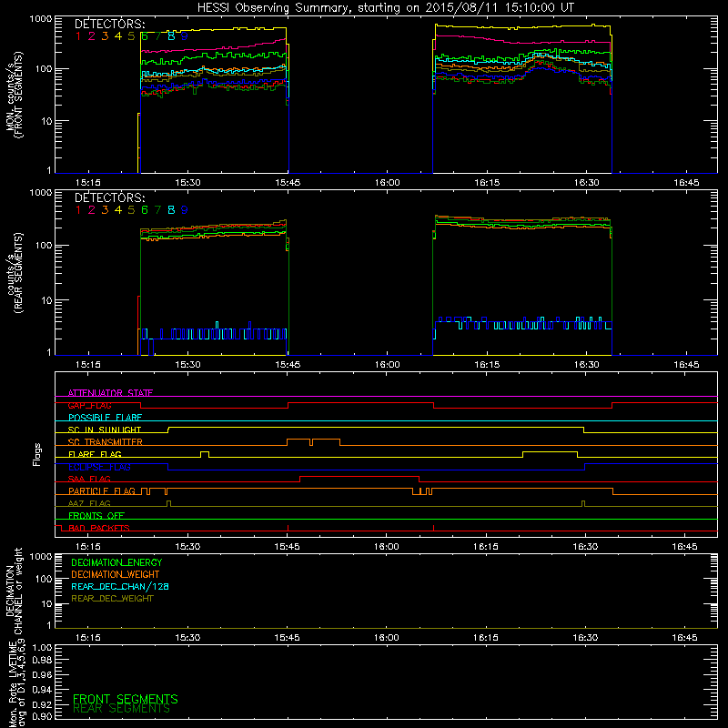Click yellow detector 4 in rear segments legend
The height and width of the screenshot is (728, 728).
118,210
